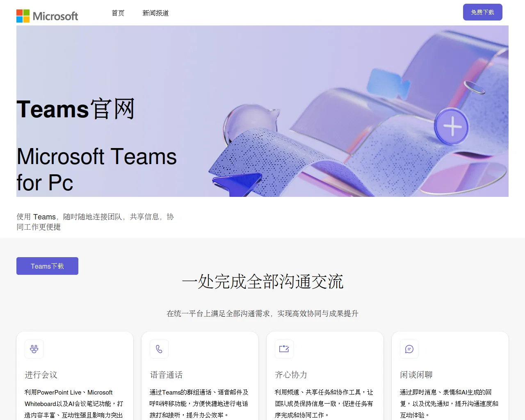
Task: Click the Microsoft Teams for Pc heading
Action: tap(97, 169)
